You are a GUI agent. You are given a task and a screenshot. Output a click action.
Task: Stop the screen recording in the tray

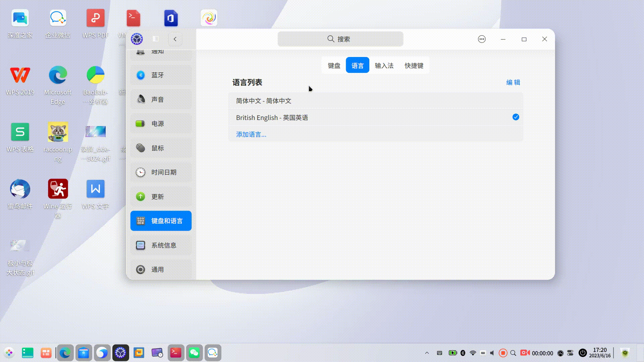pos(503,353)
